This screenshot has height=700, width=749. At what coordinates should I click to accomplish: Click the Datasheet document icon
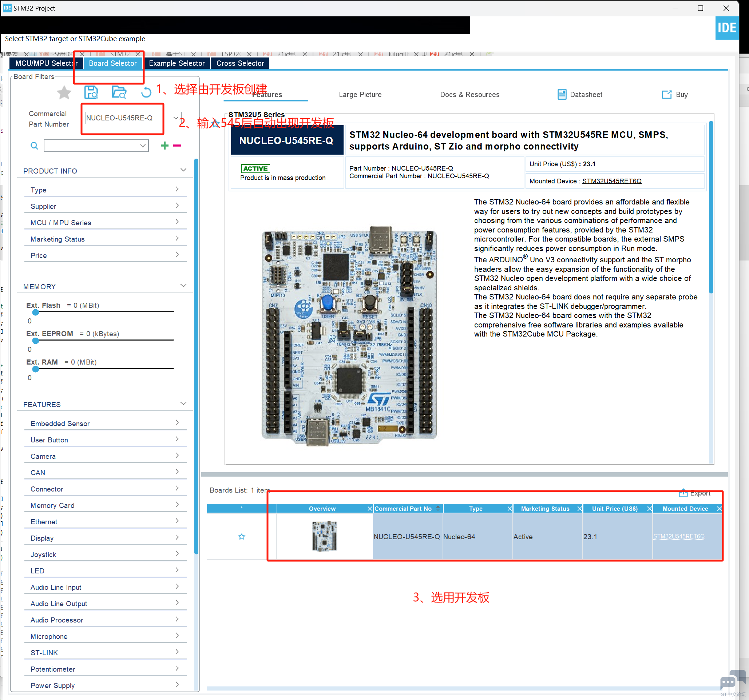point(562,95)
